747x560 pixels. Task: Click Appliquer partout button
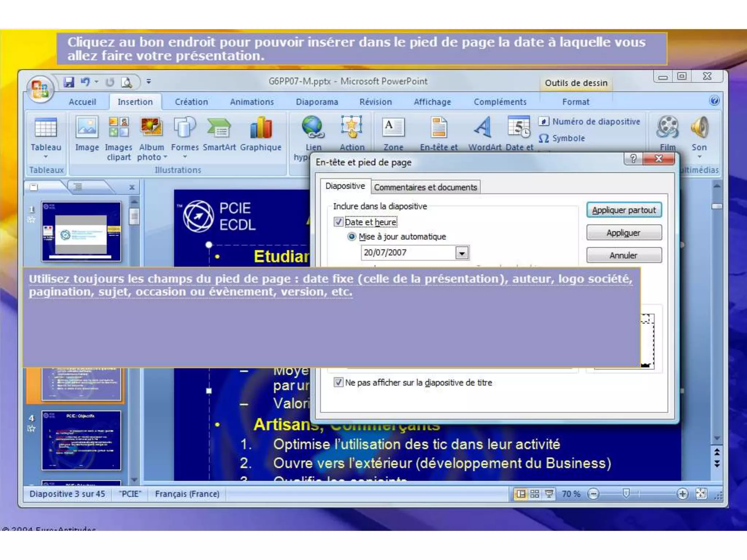[624, 210]
